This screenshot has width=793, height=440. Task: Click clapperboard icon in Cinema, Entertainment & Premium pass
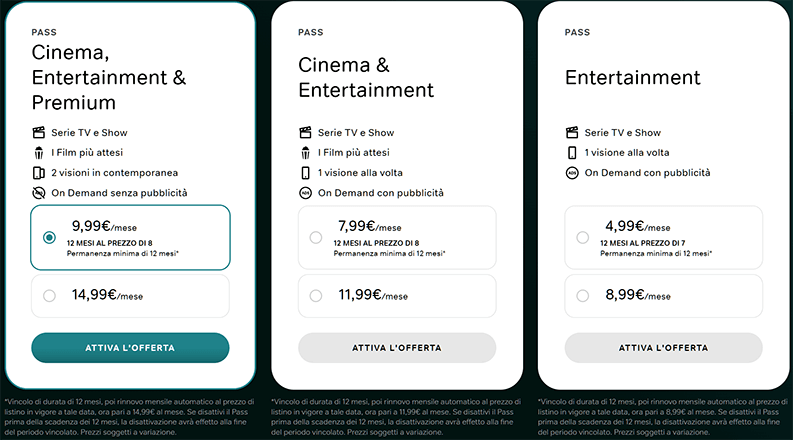coord(39,133)
